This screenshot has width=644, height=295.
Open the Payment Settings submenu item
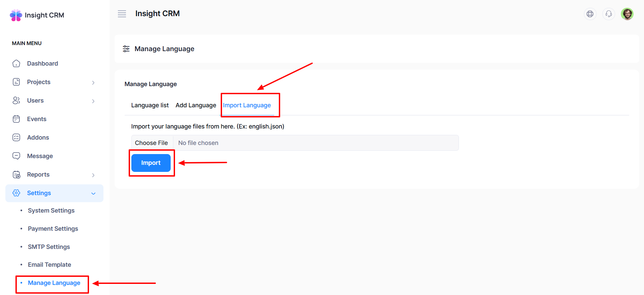[53, 229]
